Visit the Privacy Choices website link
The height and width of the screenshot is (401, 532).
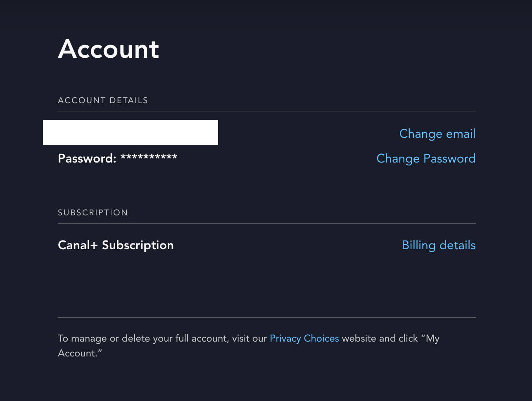[304, 338]
